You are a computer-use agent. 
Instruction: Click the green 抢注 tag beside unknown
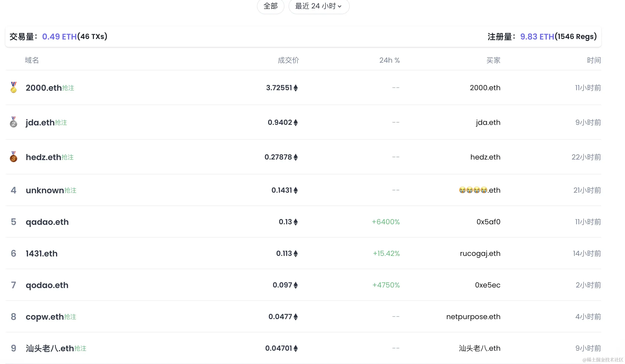70,190
